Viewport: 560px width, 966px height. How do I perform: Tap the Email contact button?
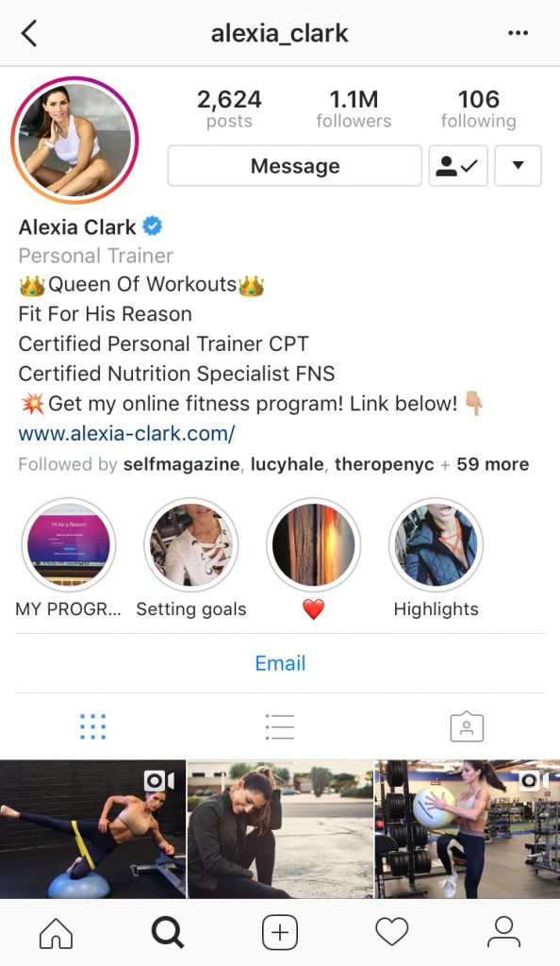click(280, 663)
